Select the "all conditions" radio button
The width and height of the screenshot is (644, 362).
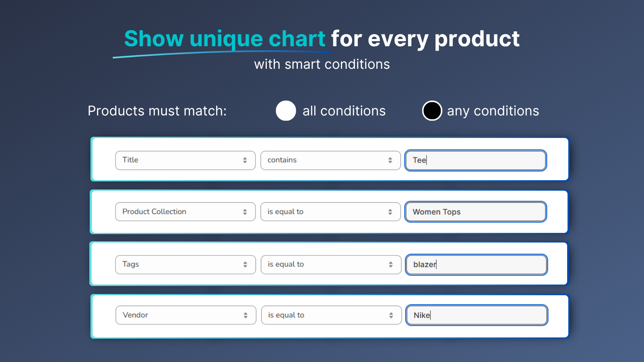[286, 111]
